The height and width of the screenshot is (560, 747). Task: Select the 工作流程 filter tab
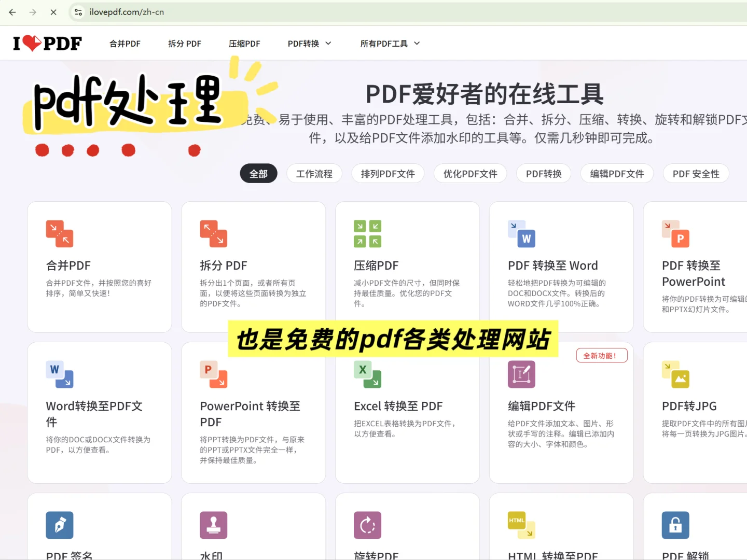[314, 174]
